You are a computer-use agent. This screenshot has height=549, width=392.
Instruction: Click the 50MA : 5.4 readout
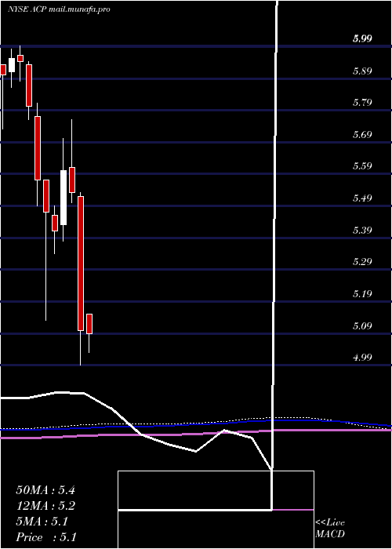coord(45,490)
